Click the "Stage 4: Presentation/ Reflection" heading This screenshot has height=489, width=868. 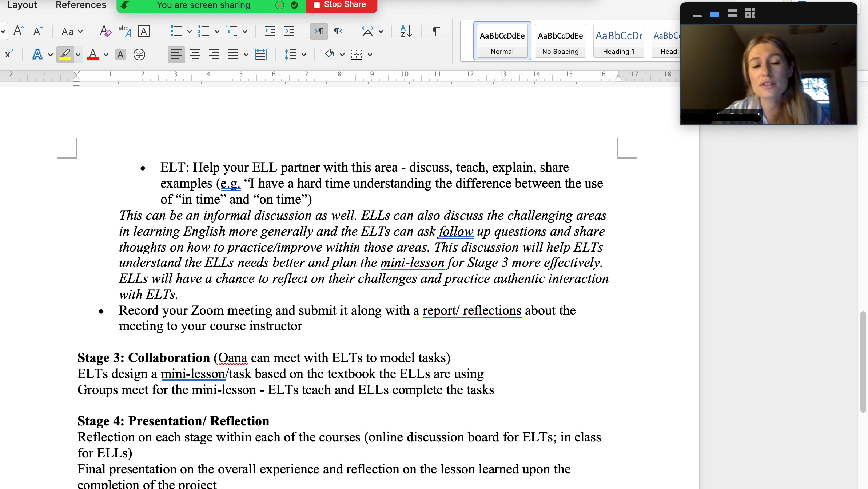tap(173, 421)
